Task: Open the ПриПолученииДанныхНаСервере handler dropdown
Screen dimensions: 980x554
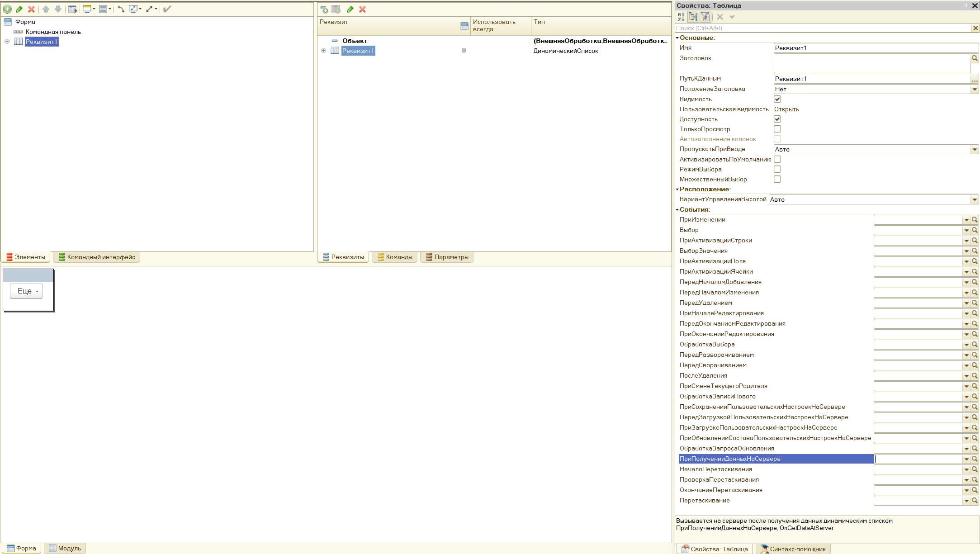Action: [x=966, y=459]
